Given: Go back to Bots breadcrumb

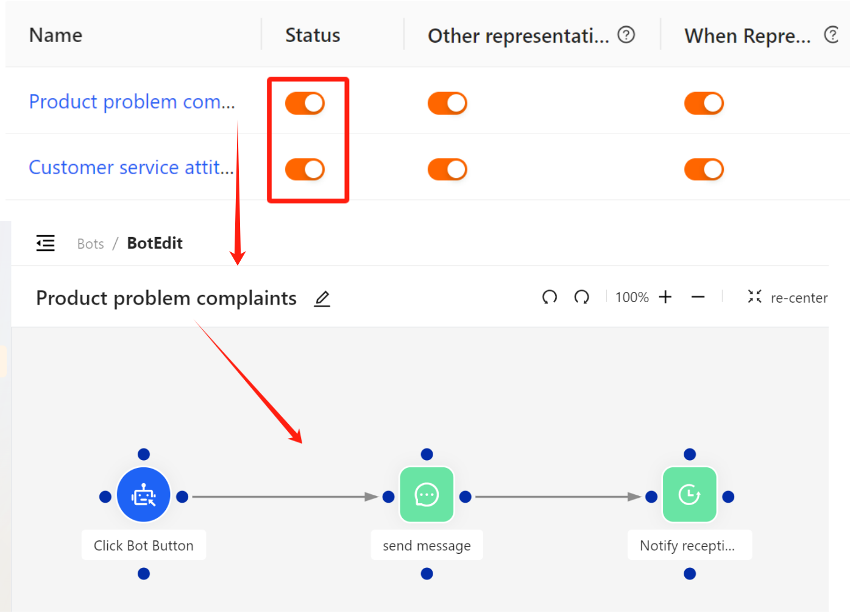Looking at the screenshot, I should tap(91, 244).
